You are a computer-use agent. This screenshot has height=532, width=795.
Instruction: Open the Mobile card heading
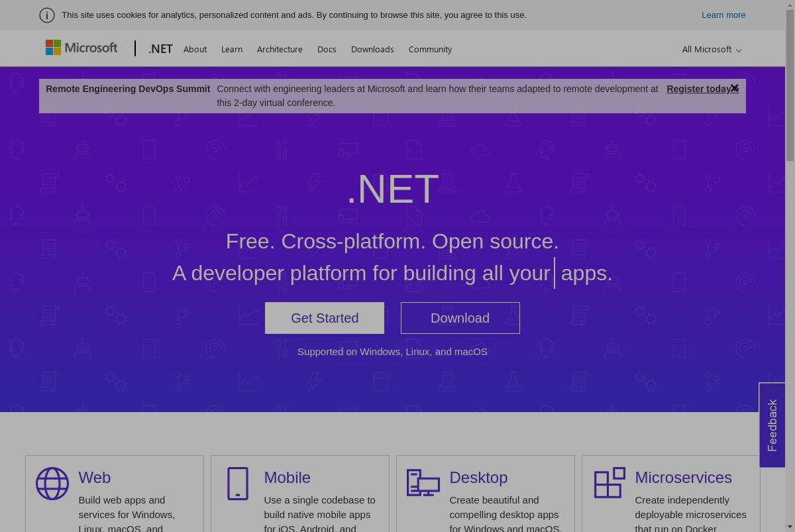287,478
